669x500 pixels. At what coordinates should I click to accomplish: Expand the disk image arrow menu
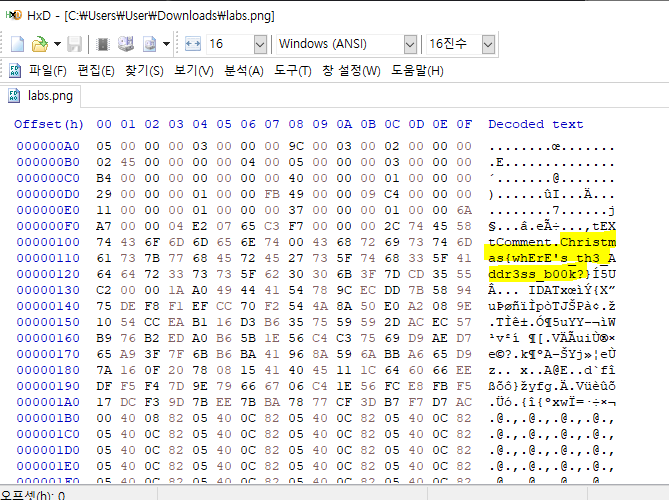166,44
